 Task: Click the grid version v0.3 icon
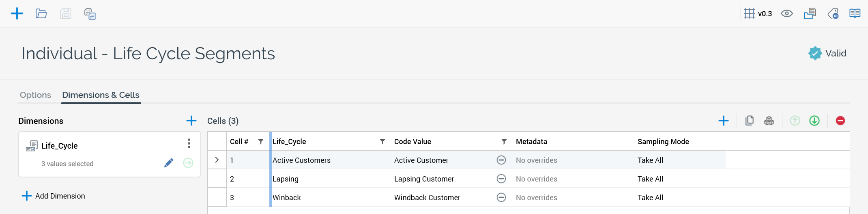(x=749, y=14)
